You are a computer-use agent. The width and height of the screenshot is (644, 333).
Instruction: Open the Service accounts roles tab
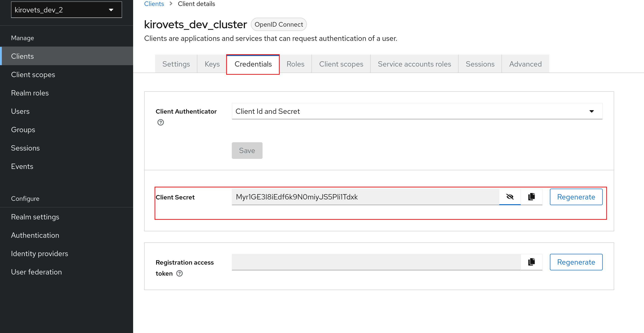tap(414, 64)
